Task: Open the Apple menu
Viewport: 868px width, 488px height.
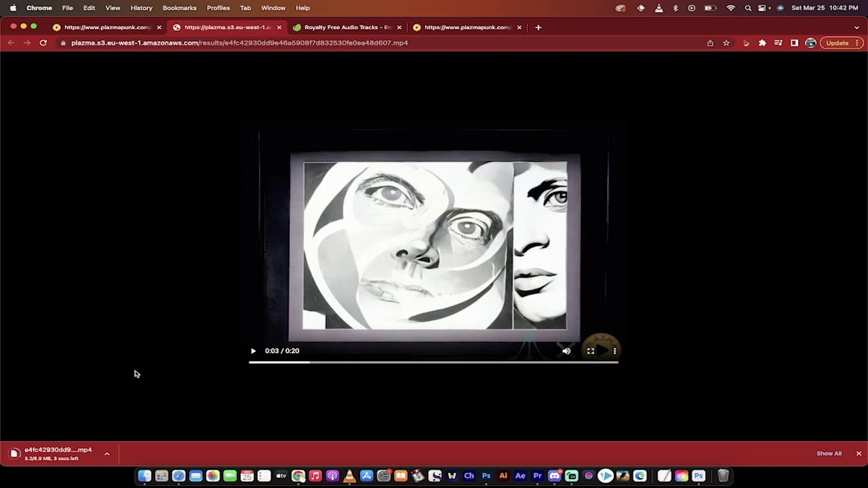Action: pos(13,8)
